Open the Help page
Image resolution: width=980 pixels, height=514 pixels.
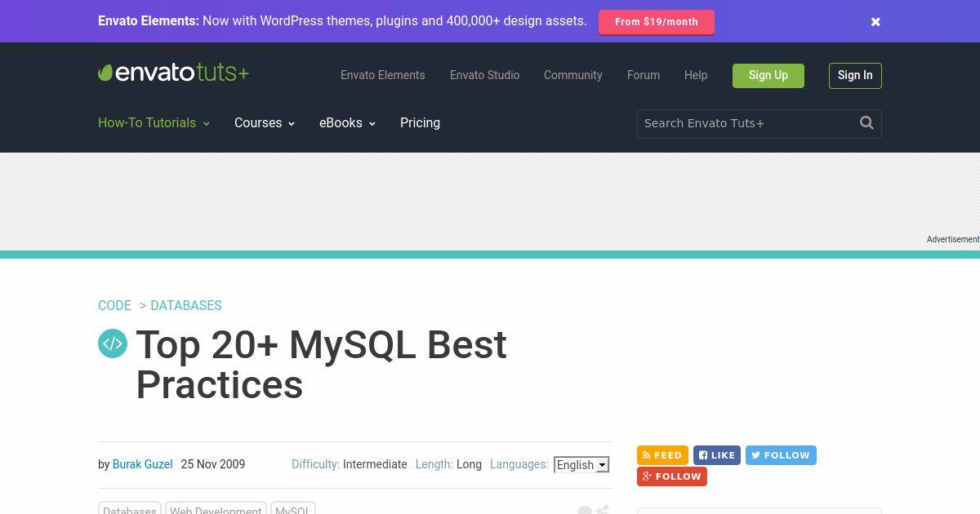[696, 75]
